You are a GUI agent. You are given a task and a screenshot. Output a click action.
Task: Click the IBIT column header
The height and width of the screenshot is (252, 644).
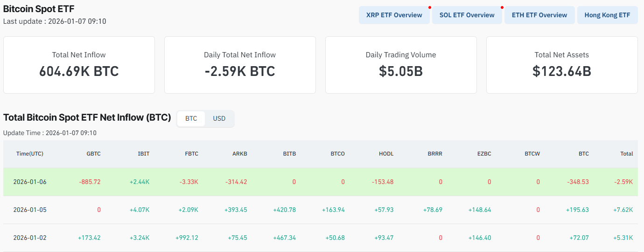click(x=144, y=154)
